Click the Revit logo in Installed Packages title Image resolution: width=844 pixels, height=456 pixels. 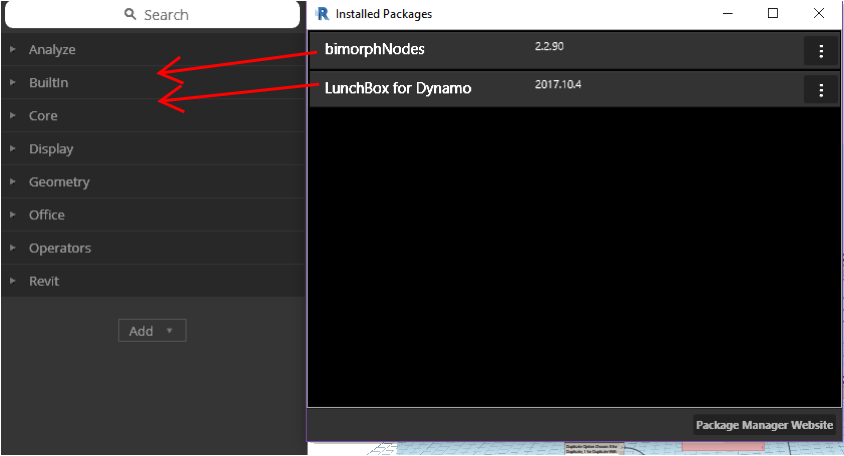coord(322,13)
